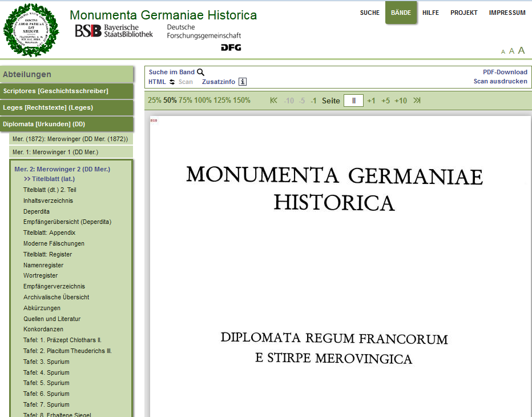Open Titelblatt (dt.) 2. Teil entry
The width and height of the screenshot is (532, 417).
(x=50, y=190)
